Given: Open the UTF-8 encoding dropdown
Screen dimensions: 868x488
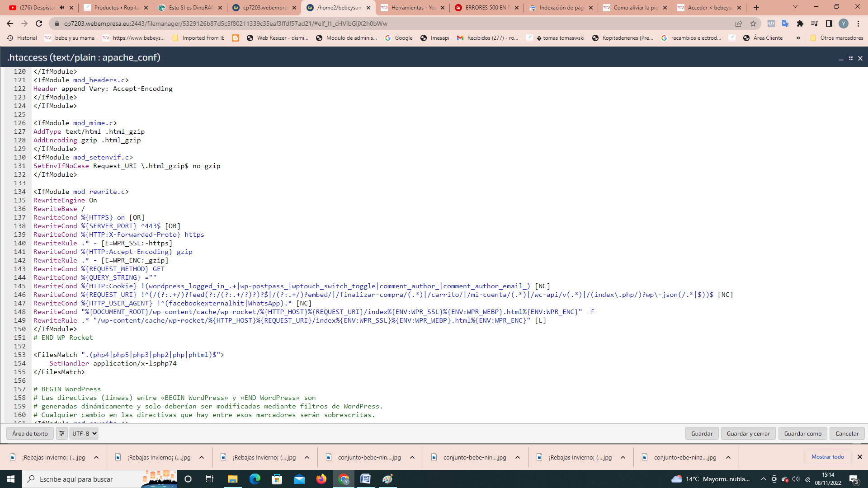Looking at the screenshot, I should (x=84, y=433).
